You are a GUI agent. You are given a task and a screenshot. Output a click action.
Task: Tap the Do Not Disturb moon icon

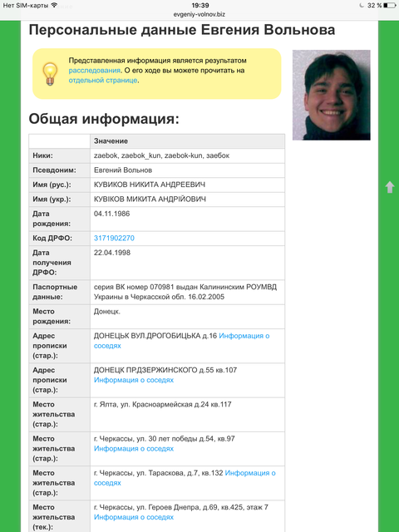tap(362, 5)
